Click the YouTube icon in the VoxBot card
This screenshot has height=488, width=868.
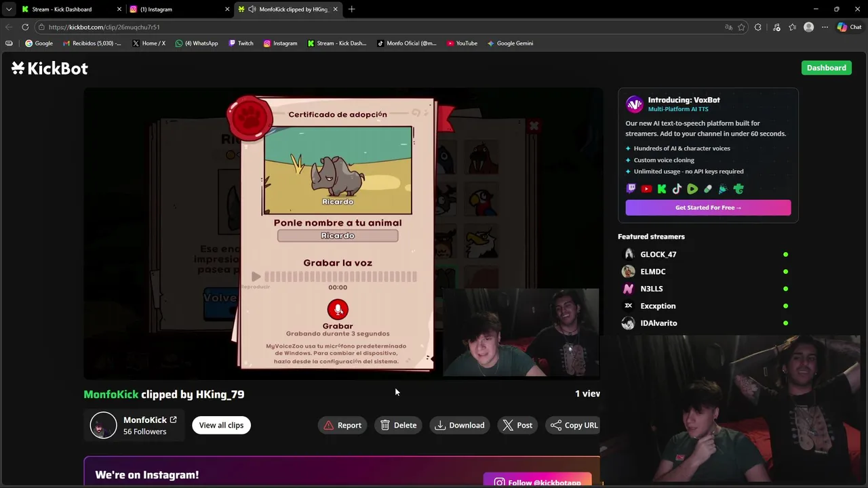click(646, 189)
